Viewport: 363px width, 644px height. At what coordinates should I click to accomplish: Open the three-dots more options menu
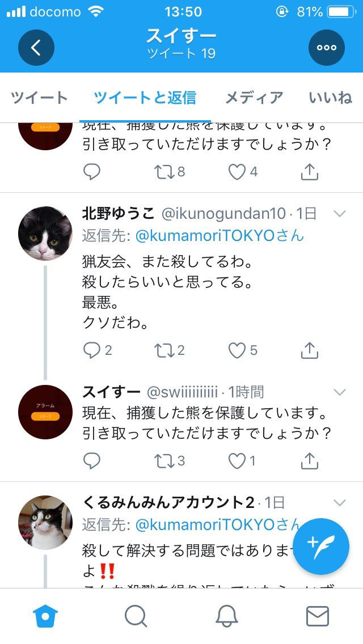click(x=326, y=48)
